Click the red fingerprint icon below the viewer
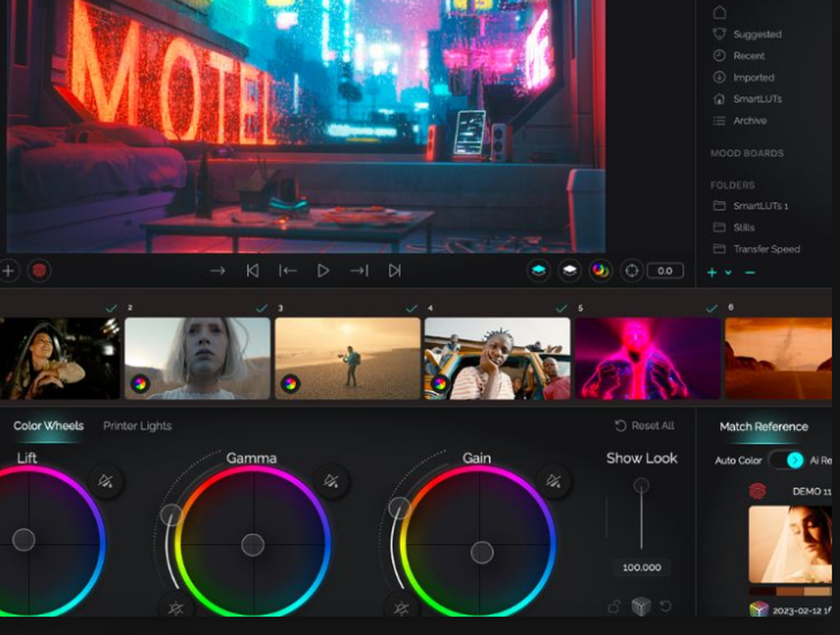The width and height of the screenshot is (840, 635). 39,270
